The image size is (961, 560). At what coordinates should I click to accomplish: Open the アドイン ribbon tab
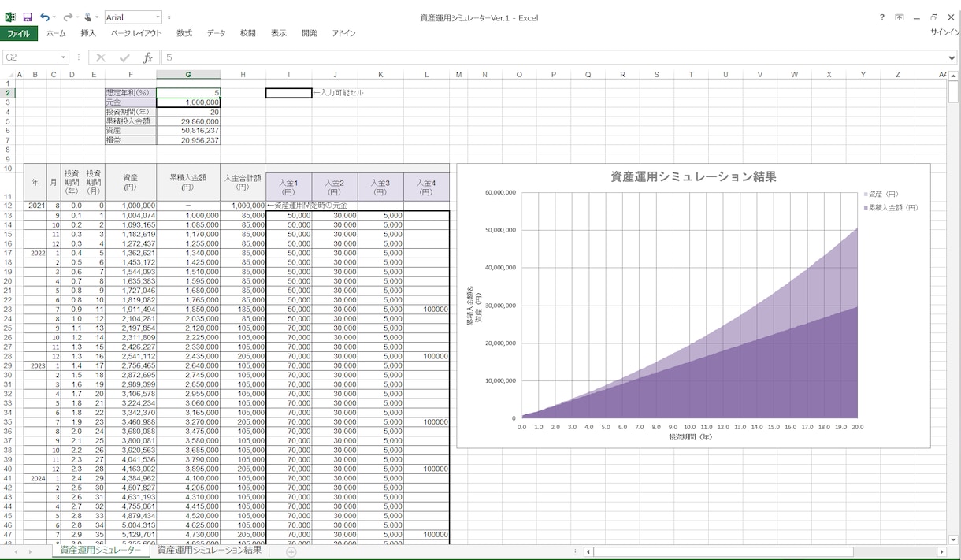click(343, 34)
